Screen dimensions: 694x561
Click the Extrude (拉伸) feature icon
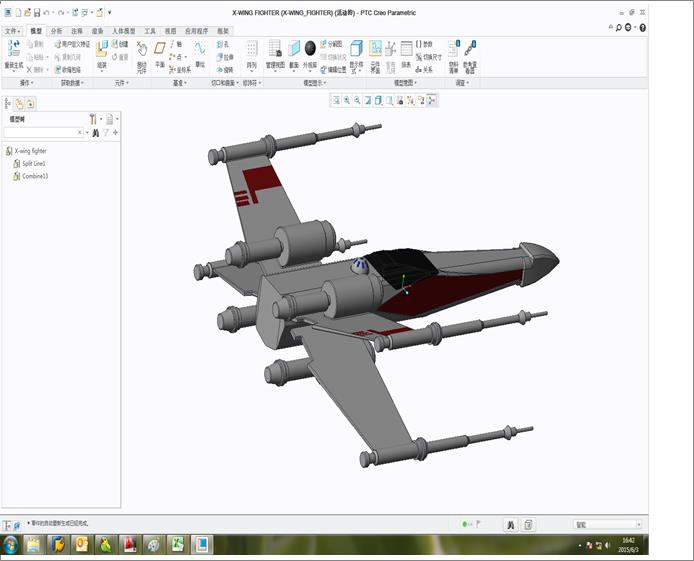coord(220,57)
